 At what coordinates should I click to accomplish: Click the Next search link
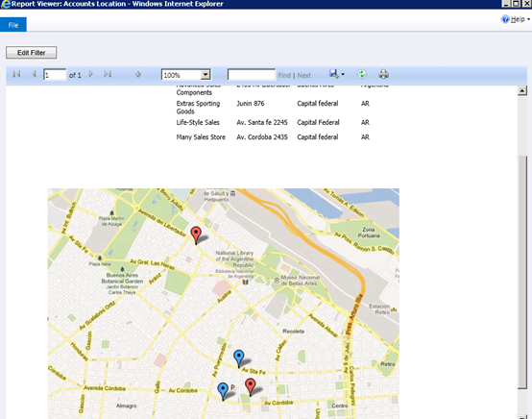point(304,75)
